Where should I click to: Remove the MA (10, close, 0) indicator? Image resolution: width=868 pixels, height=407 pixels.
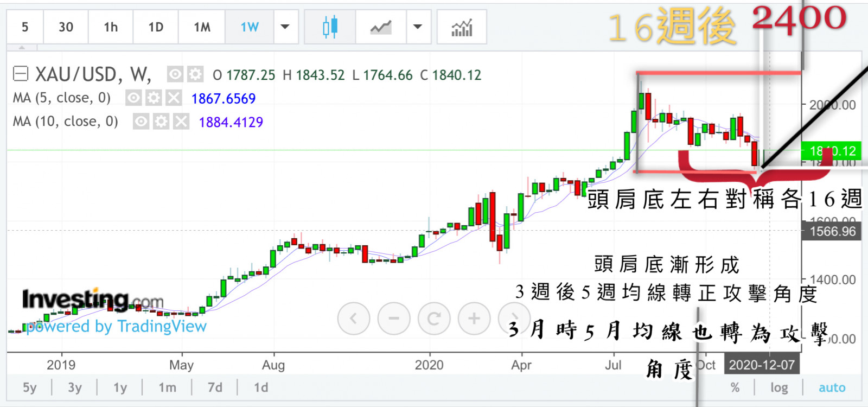click(181, 122)
